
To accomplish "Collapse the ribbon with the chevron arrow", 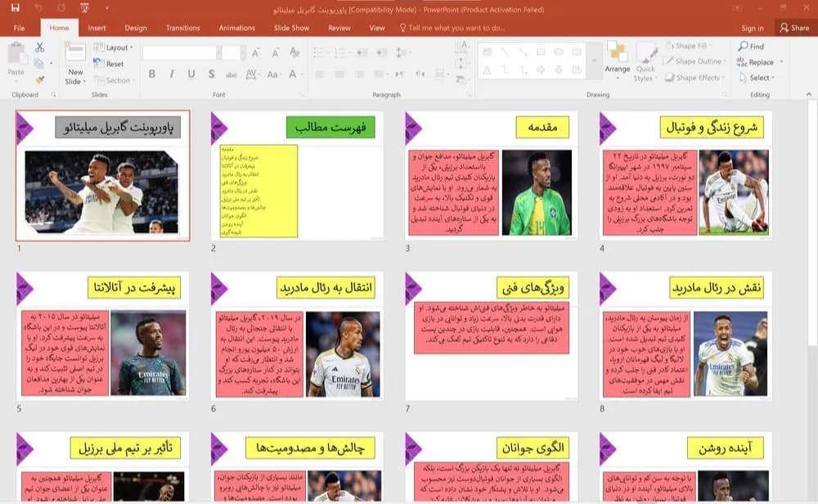I will tap(809, 94).
